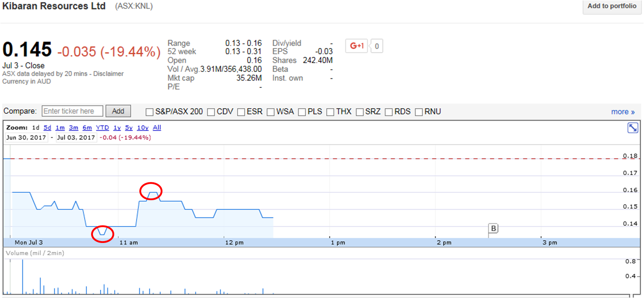Click the G+1 share icon
The image size is (644, 298).
coord(356,45)
